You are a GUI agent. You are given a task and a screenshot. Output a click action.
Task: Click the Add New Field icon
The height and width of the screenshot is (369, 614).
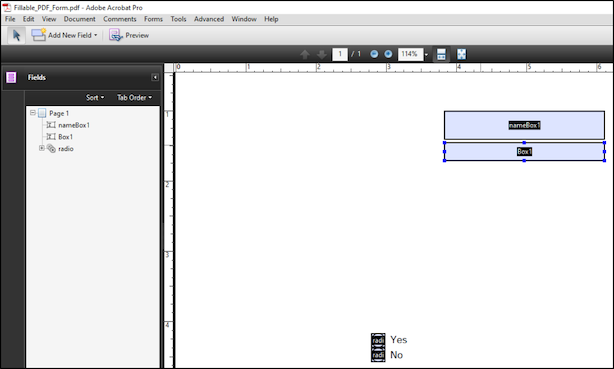click(38, 35)
